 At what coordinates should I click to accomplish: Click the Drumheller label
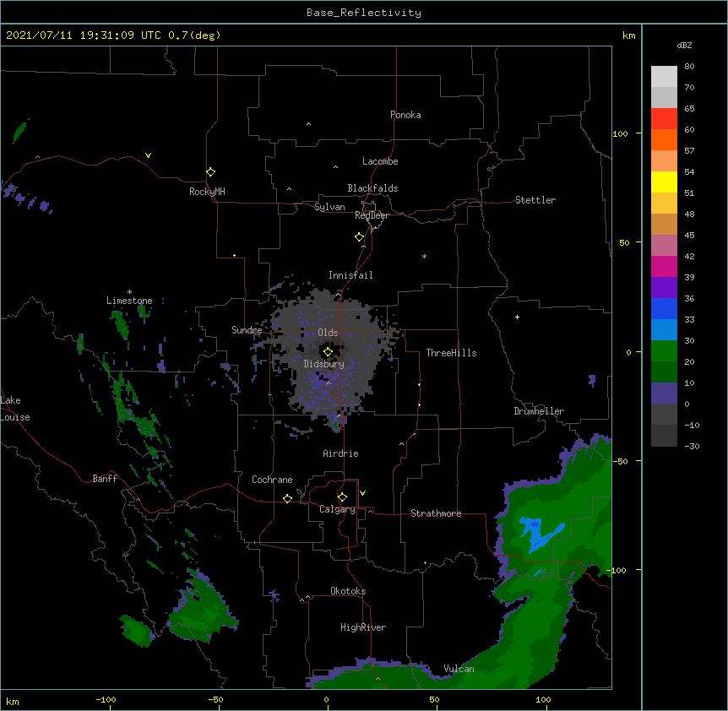click(x=539, y=411)
